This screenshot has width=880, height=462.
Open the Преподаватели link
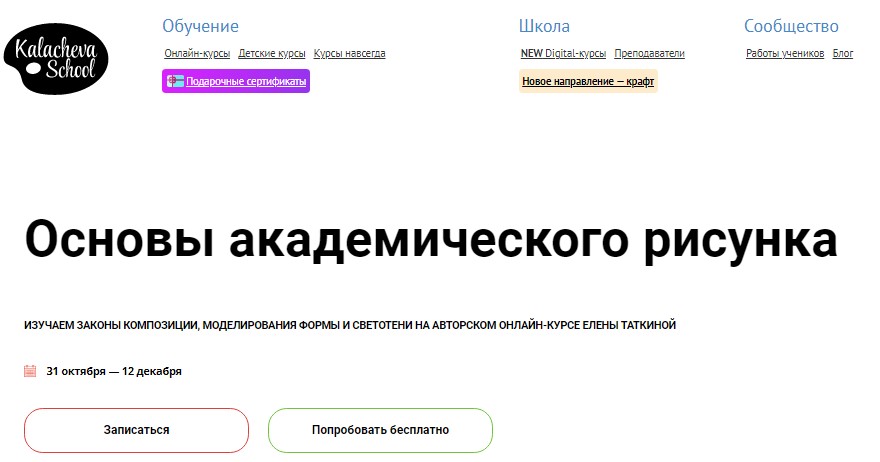(x=649, y=54)
